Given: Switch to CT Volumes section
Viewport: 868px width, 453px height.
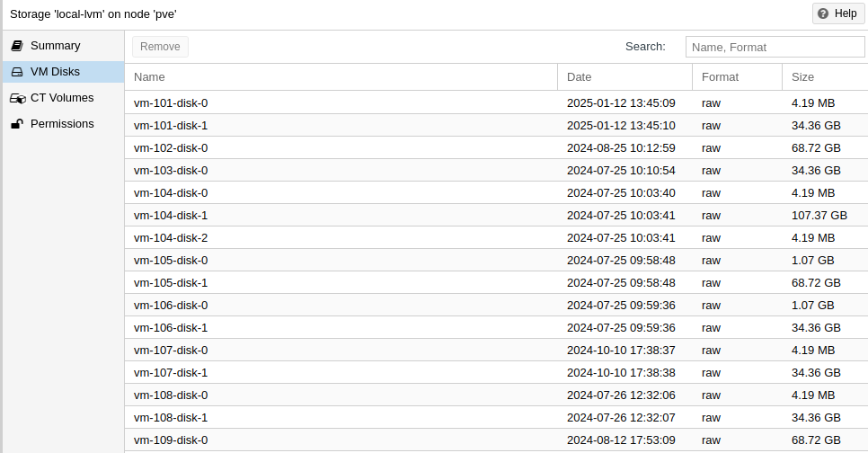Looking at the screenshot, I should (61, 98).
